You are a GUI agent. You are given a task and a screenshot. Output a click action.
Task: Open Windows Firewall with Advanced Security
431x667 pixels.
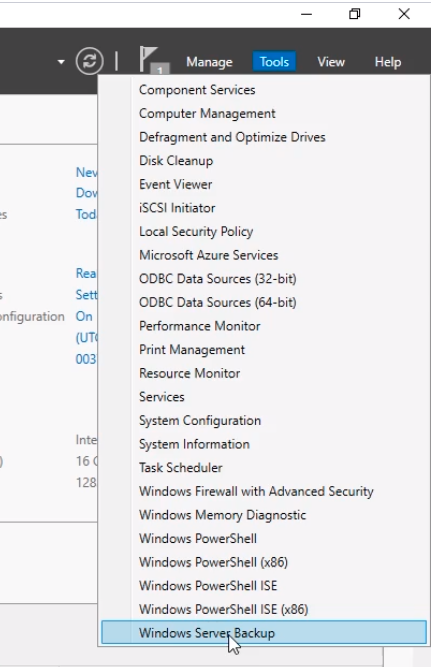click(x=264, y=491)
